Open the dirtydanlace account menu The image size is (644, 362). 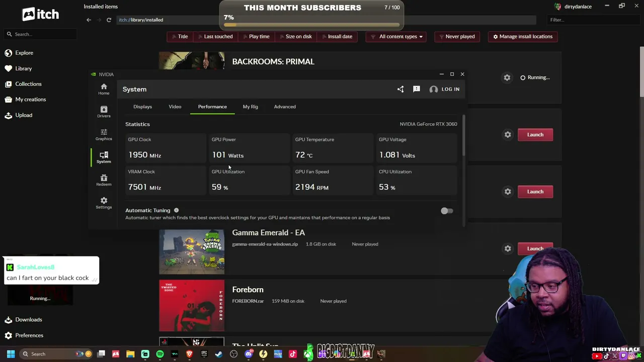[573, 7]
